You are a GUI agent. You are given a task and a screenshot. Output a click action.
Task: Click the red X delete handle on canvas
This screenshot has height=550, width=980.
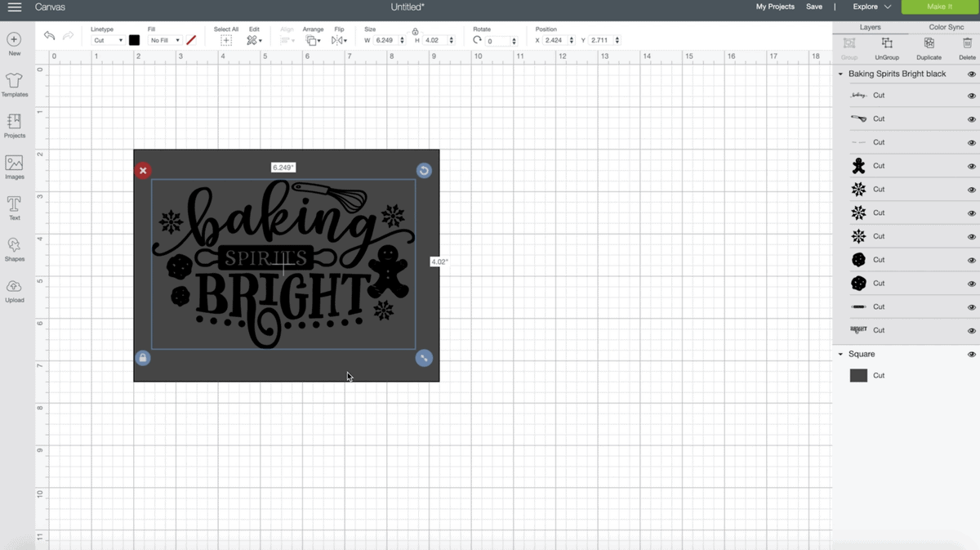tap(143, 171)
